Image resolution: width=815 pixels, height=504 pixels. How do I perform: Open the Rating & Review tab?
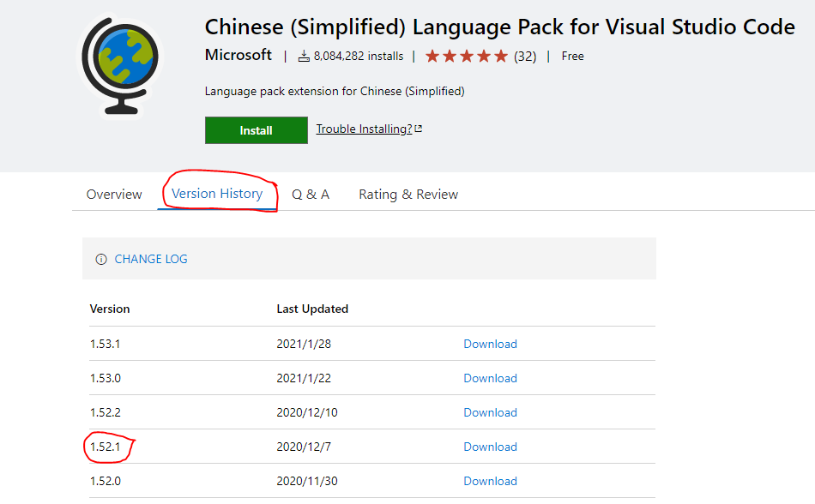coord(407,194)
